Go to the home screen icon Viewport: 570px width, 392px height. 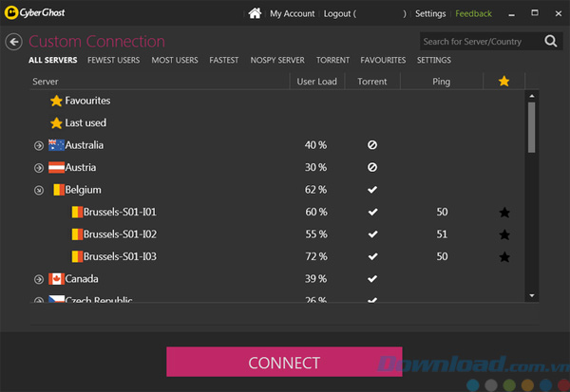tap(255, 13)
